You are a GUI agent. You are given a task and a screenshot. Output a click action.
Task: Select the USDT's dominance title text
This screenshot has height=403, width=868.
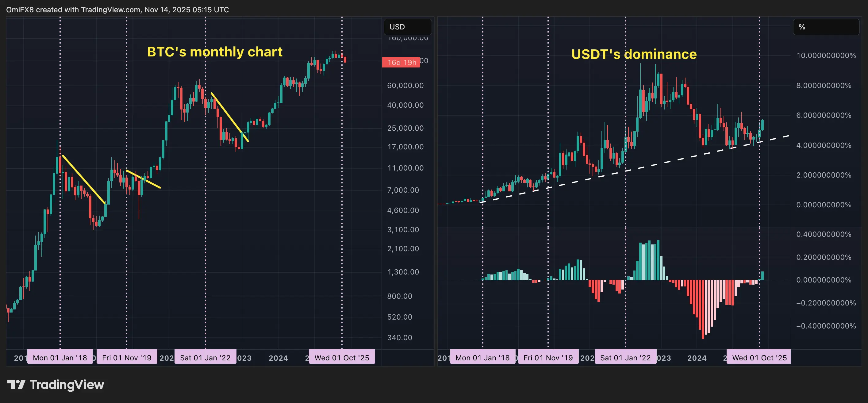(634, 54)
